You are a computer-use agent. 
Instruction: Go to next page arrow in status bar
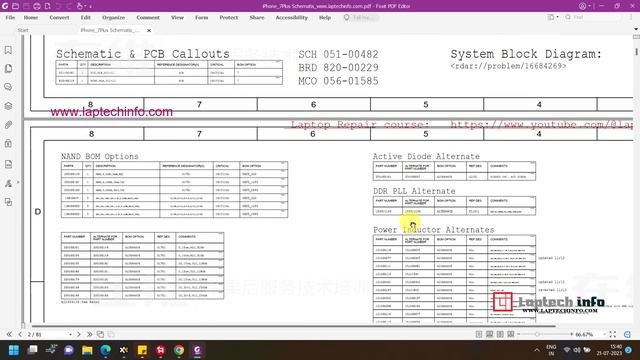coord(79,334)
